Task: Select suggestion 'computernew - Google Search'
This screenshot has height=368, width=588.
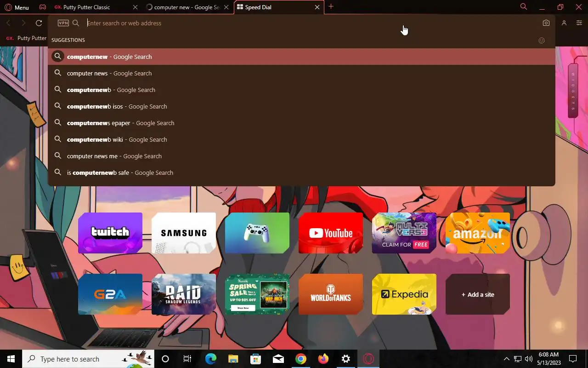Action: click(x=301, y=57)
